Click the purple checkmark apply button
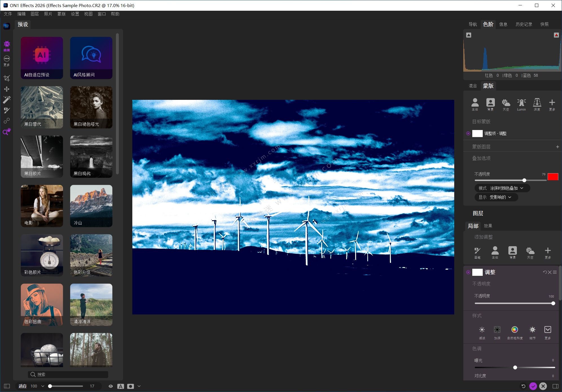 (x=533, y=386)
